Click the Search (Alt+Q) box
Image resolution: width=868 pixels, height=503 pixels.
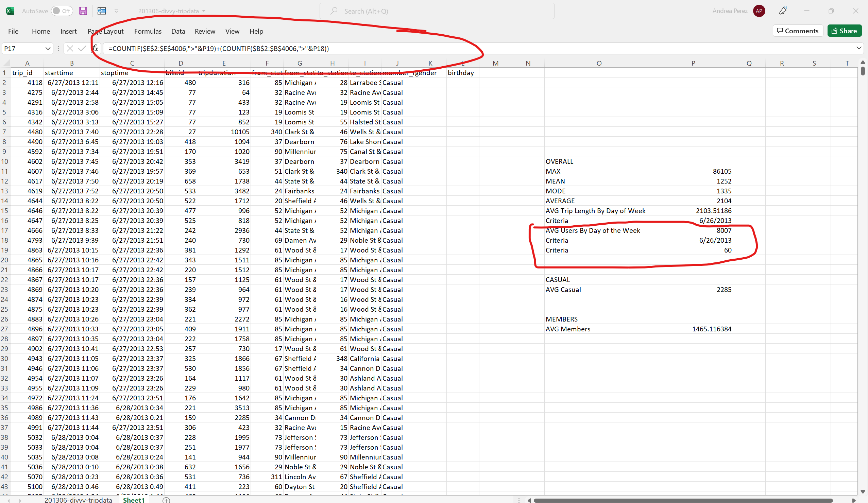437,11
